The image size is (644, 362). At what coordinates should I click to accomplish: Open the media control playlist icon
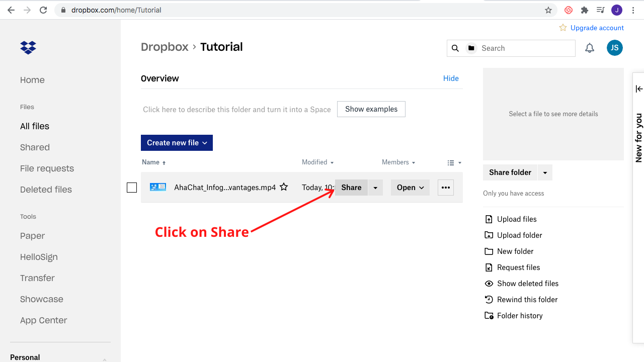click(600, 10)
